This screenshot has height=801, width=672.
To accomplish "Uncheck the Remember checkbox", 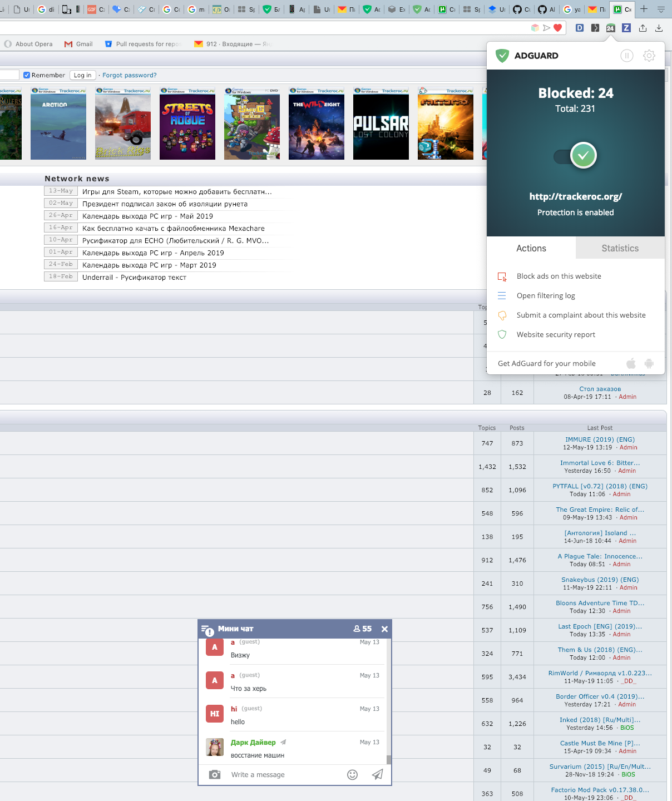I will [26, 75].
